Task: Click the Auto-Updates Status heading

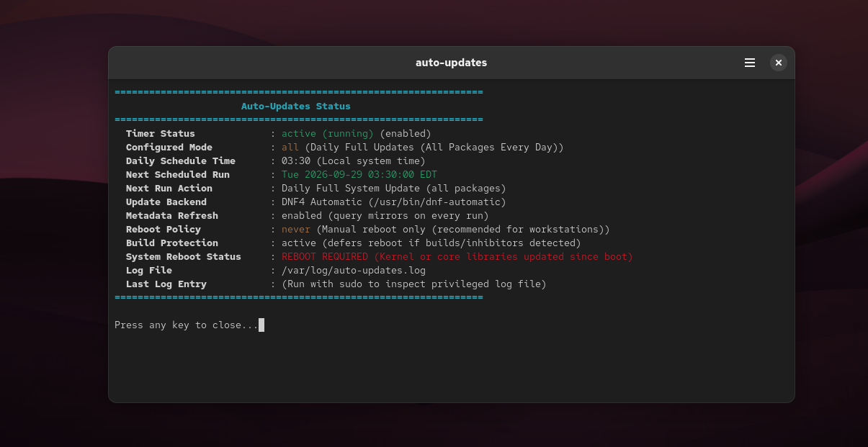Action: [x=296, y=106]
